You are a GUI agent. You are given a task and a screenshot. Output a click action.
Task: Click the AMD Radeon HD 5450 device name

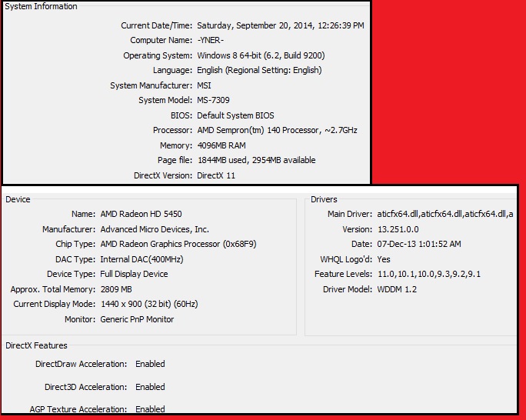tap(141, 214)
